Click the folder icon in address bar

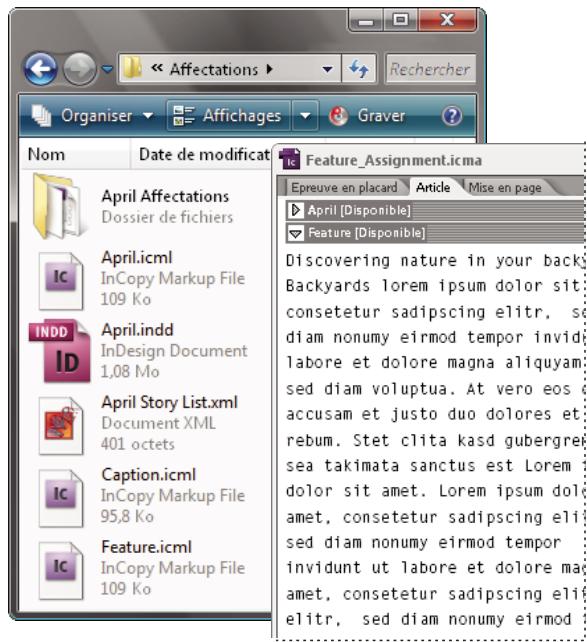click(x=133, y=68)
